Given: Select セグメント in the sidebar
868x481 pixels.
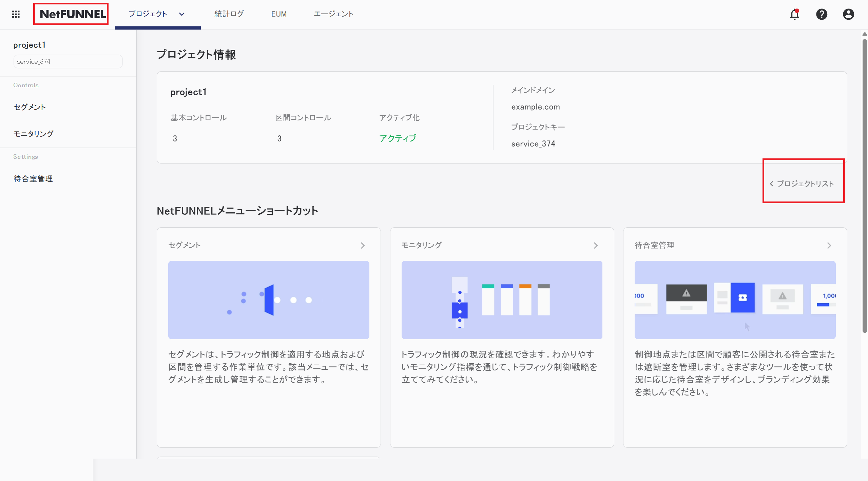Looking at the screenshot, I should pos(30,107).
